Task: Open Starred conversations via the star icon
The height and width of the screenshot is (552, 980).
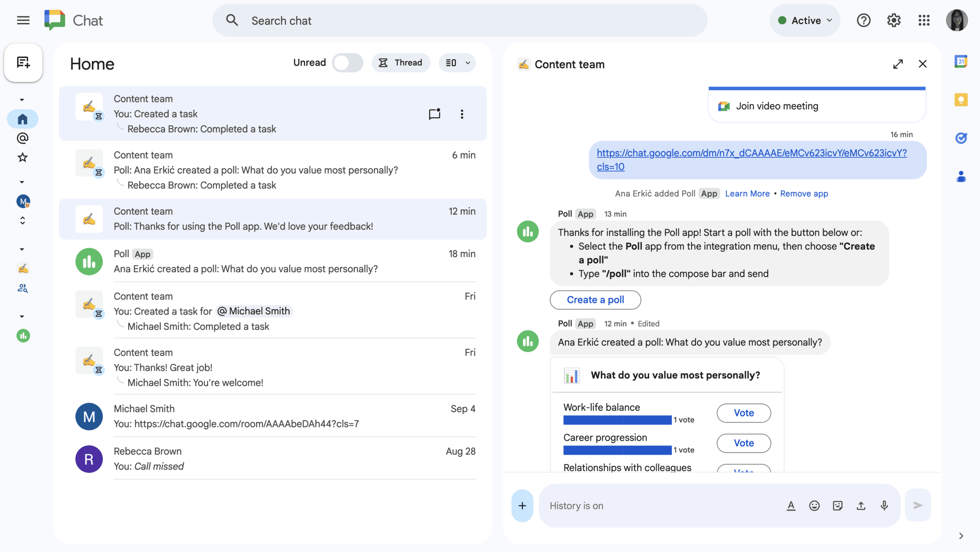Action: 22,157
